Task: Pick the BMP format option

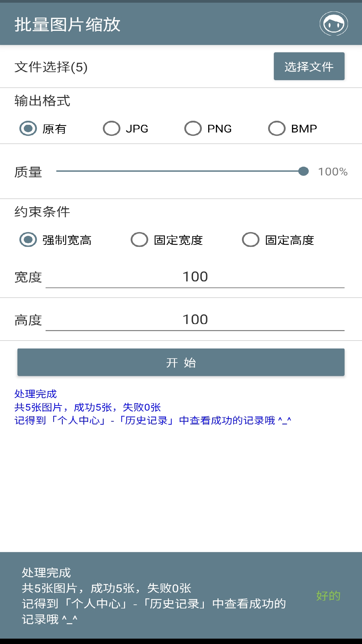Action: pyautogui.click(x=277, y=128)
